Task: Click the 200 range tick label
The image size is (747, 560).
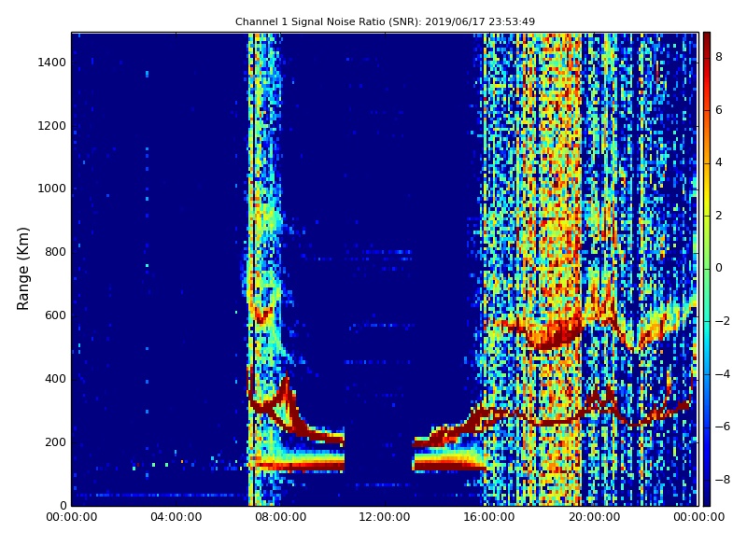Action: click(x=55, y=441)
